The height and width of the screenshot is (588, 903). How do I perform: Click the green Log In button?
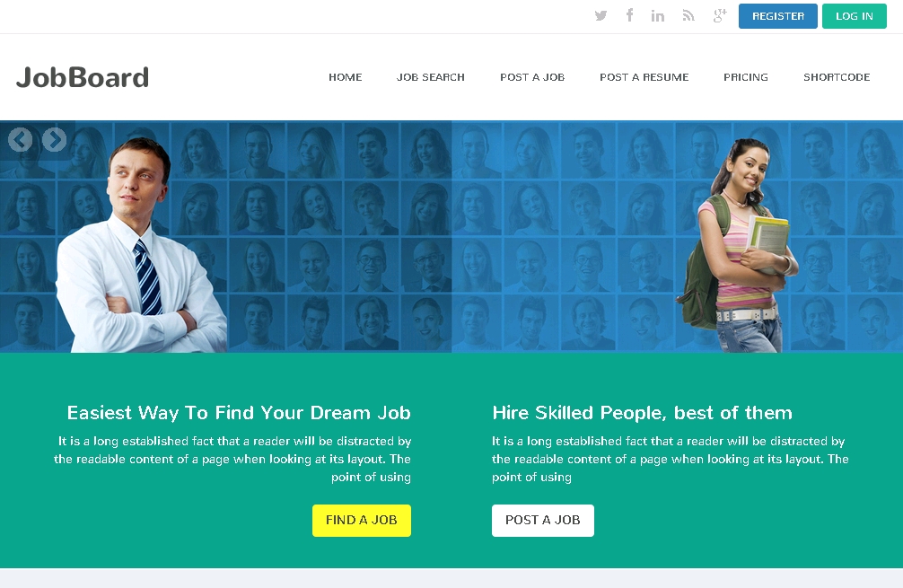(854, 16)
